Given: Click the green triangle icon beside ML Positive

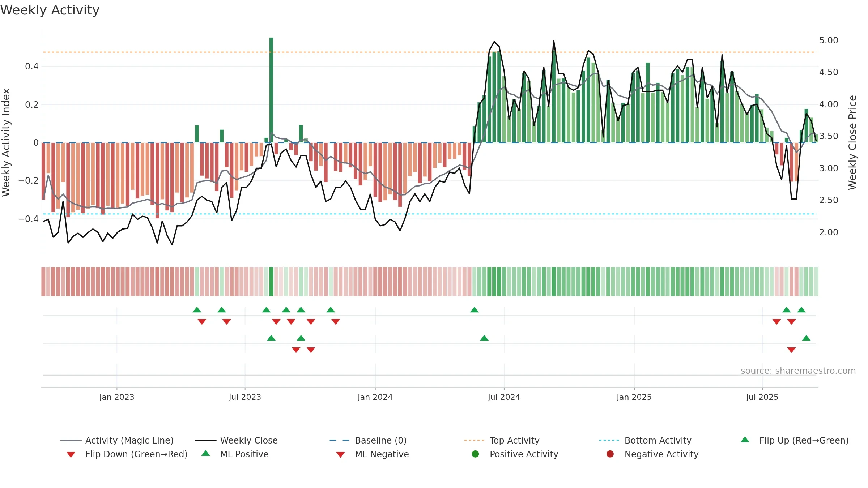Looking at the screenshot, I should point(206,453).
